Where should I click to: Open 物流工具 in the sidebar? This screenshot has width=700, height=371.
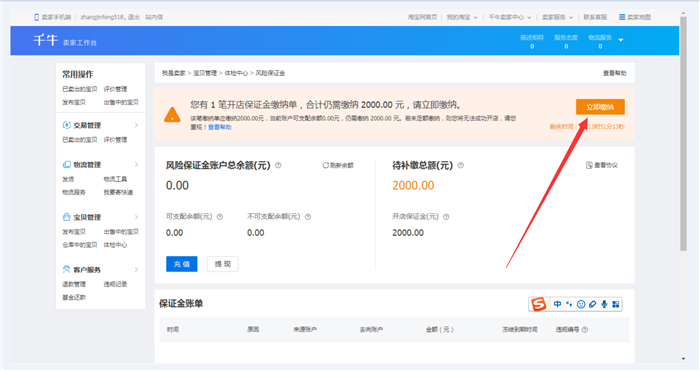tap(115, 179)
